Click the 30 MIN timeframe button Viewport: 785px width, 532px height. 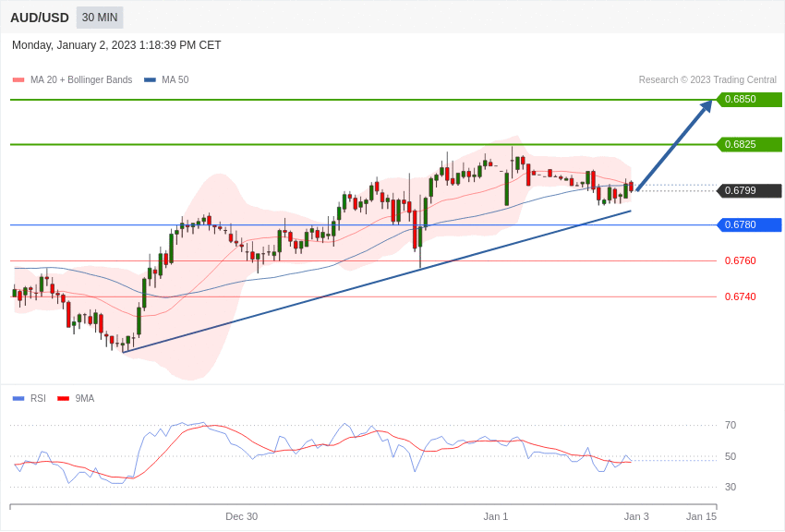[x=100, y=18]
